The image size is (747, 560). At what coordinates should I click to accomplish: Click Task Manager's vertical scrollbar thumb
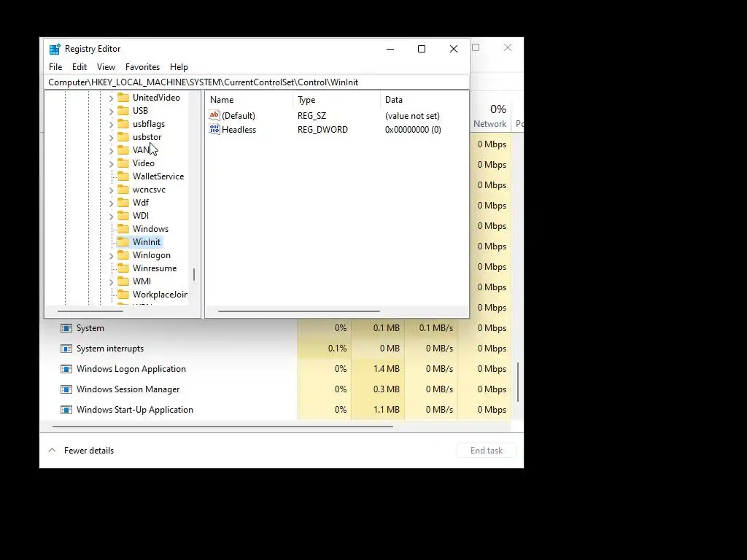518,382
